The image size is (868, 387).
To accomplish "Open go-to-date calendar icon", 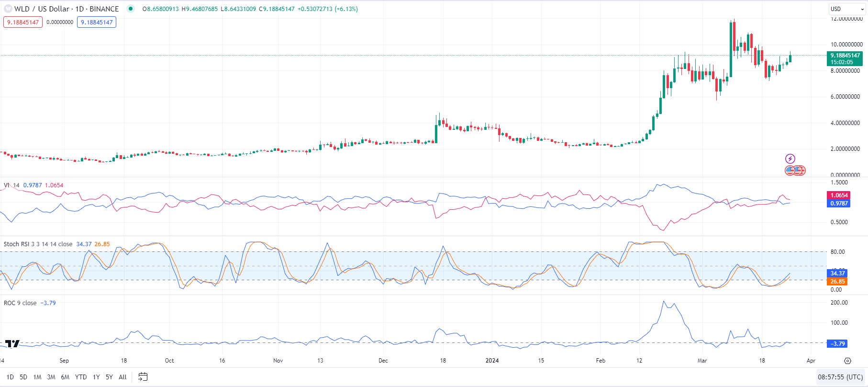I will pos(143,377).
